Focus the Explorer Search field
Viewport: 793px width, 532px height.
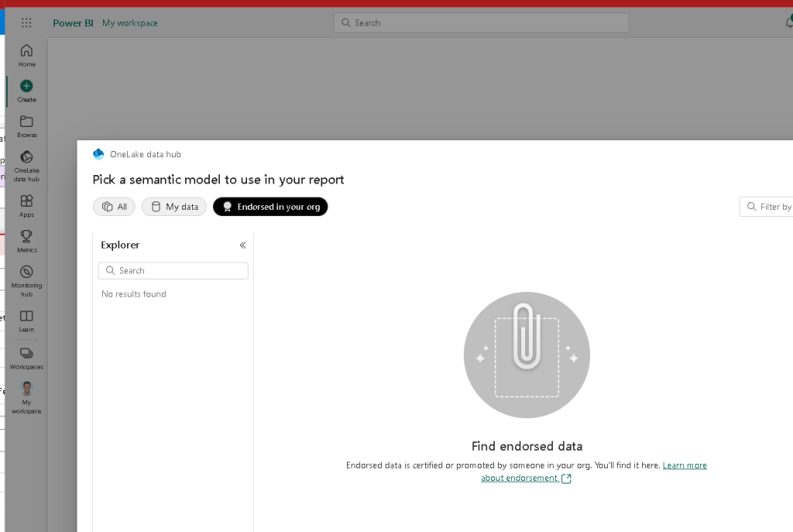pyautogui.click(x=173, y=270)
